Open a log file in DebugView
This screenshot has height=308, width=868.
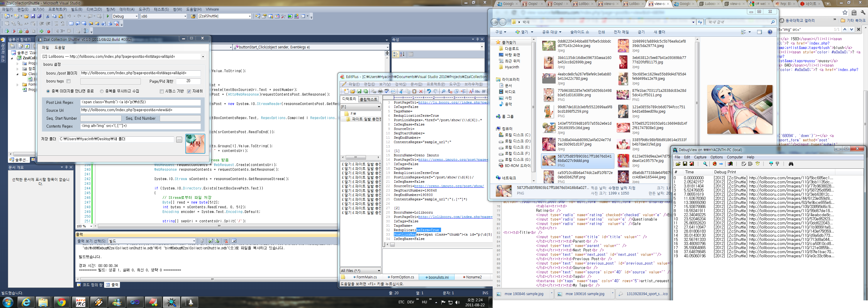click(x=678, y=164)
